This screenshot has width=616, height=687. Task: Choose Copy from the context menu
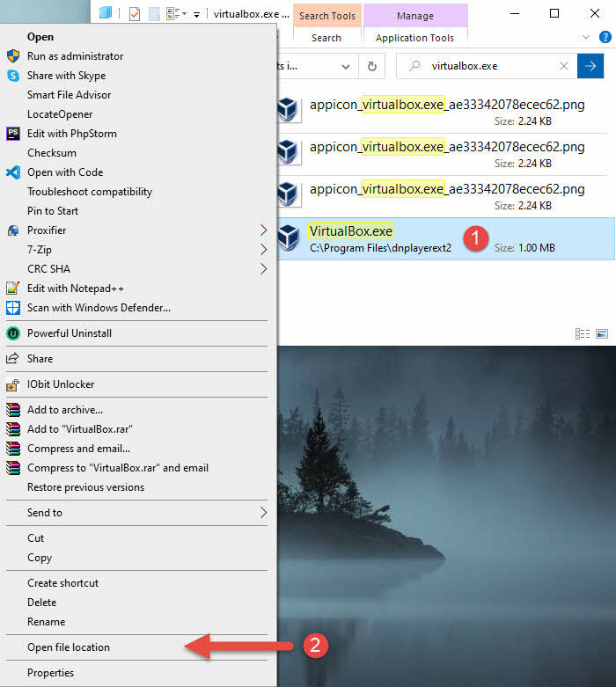pos(136,558)
